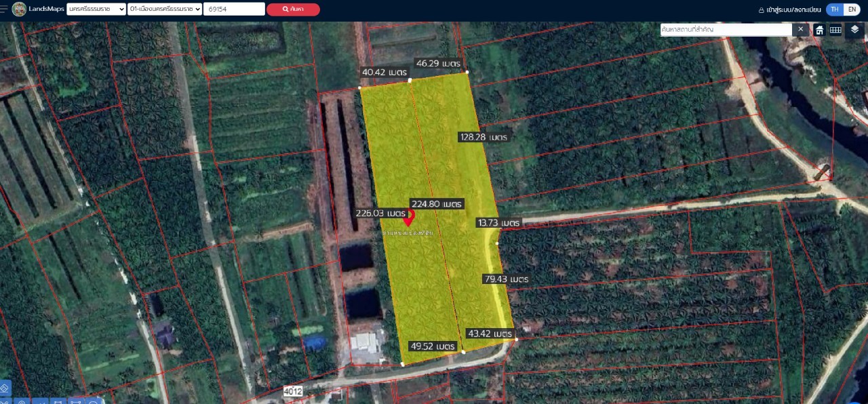Click the red ค้นหา search button
This screenshot has height=404, width=868.
click(x=293, y=9)
